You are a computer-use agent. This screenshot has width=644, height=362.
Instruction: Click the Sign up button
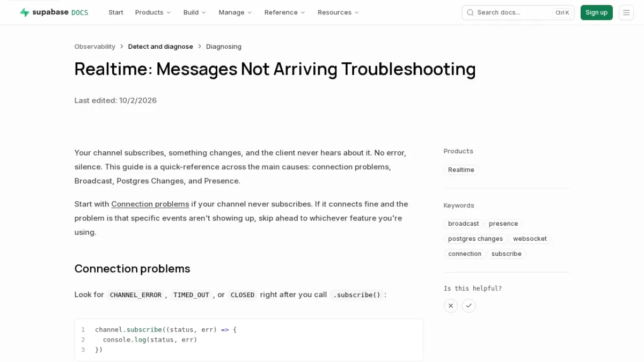point(596,12)
